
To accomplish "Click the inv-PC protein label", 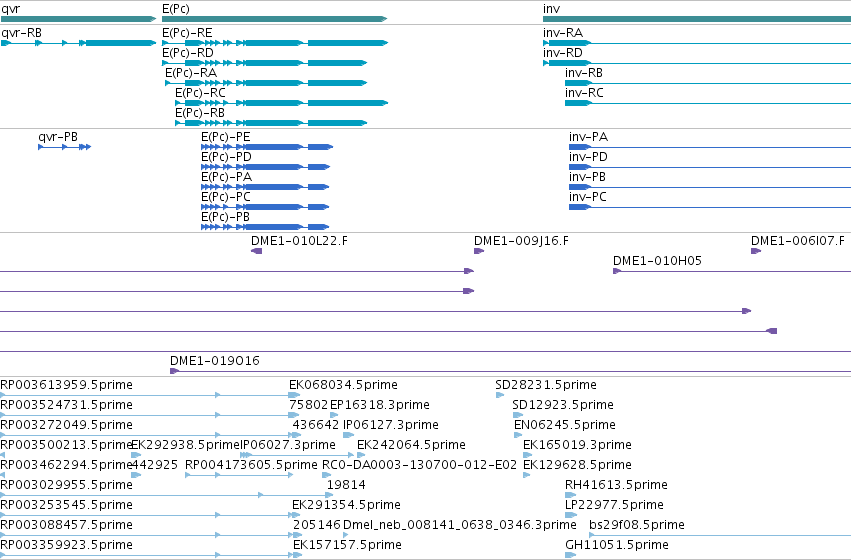I will 587,197.
